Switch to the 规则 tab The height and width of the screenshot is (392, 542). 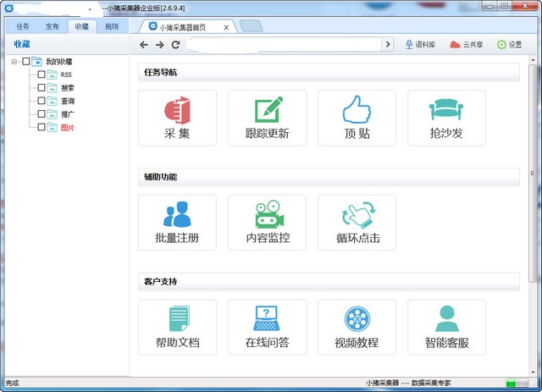tap(112, 26)
